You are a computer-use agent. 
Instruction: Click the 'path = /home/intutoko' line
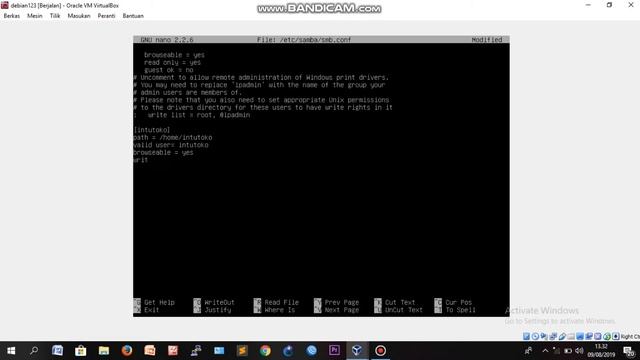[173, 138]
